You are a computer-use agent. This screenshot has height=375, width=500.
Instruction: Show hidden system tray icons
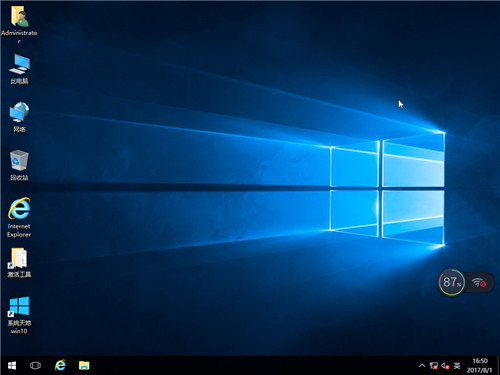click(x=422, y=366)
